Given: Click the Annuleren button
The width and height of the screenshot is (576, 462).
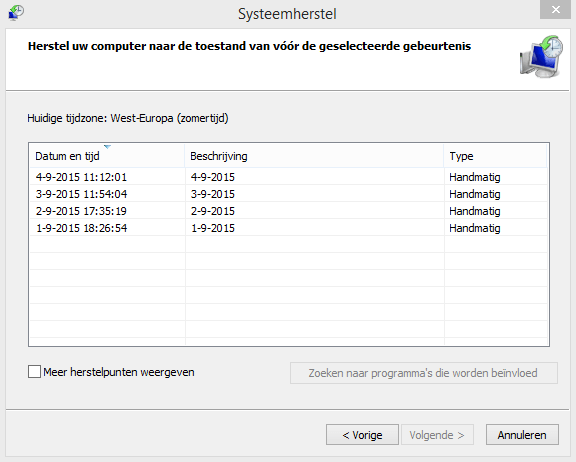Looking at the screenshot, I should [522, 435].
